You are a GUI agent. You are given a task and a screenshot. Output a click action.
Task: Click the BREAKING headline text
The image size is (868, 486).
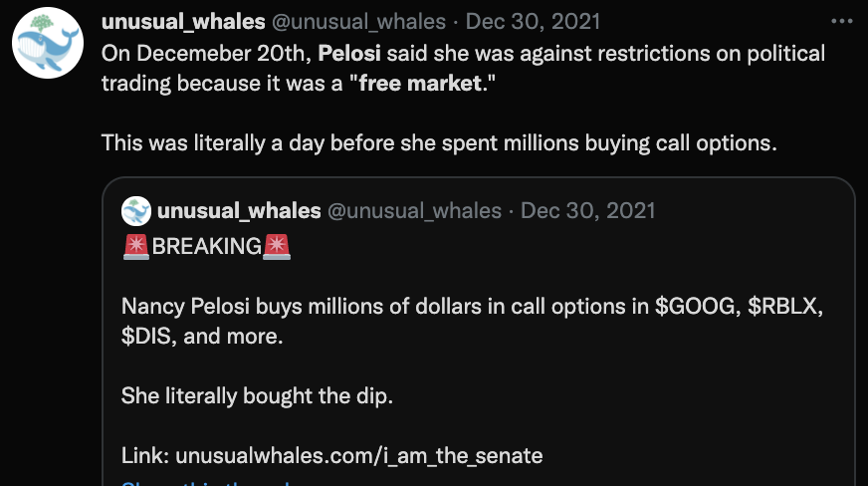(206, 247)
